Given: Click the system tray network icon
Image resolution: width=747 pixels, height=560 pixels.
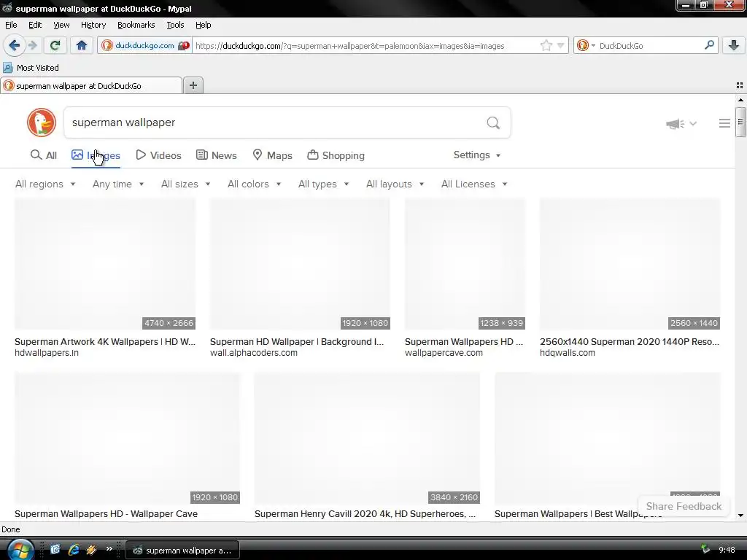Looking at the screenshot, I should [705, 550].
